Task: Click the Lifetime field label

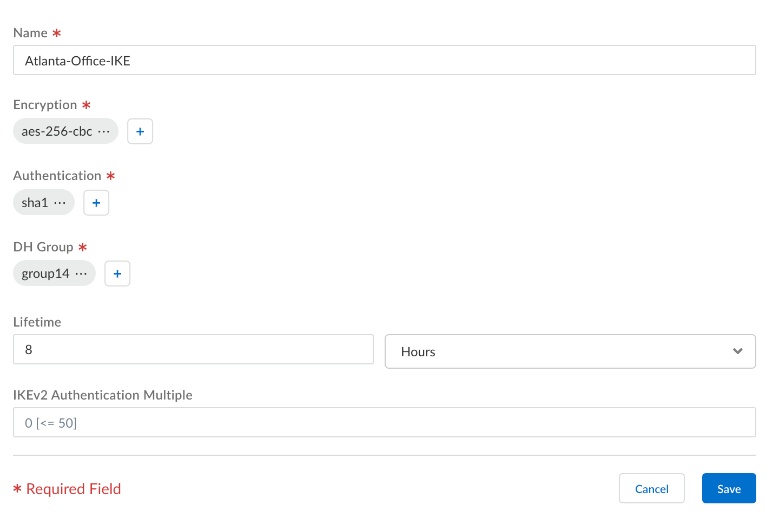Action: [x=37, y=322]
